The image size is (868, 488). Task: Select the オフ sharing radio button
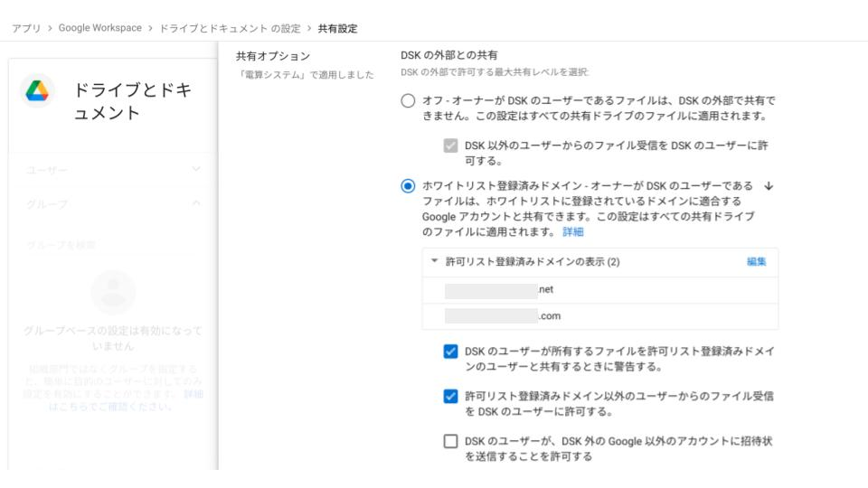pos(408,100)
